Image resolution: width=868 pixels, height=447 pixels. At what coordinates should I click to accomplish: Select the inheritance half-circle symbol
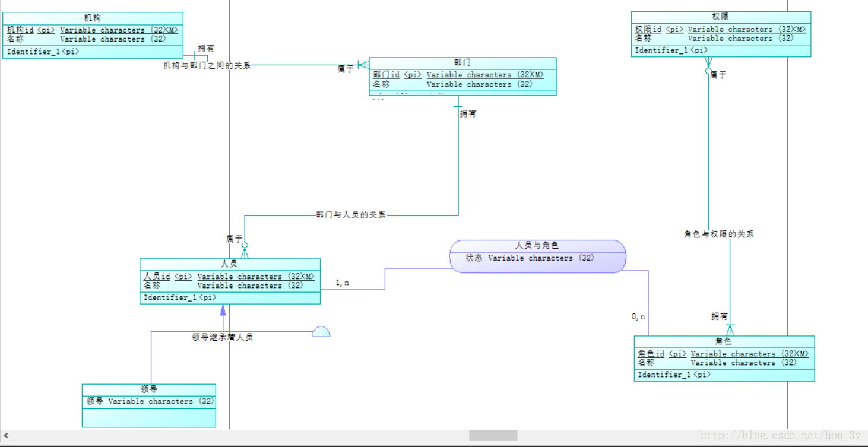point(321,331)
